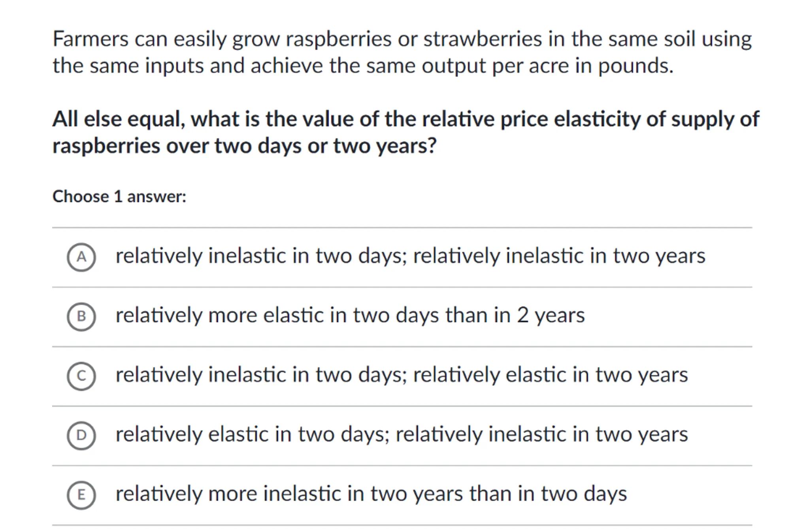Select radio button B
The image size is (809, 532).
point(81,316)
